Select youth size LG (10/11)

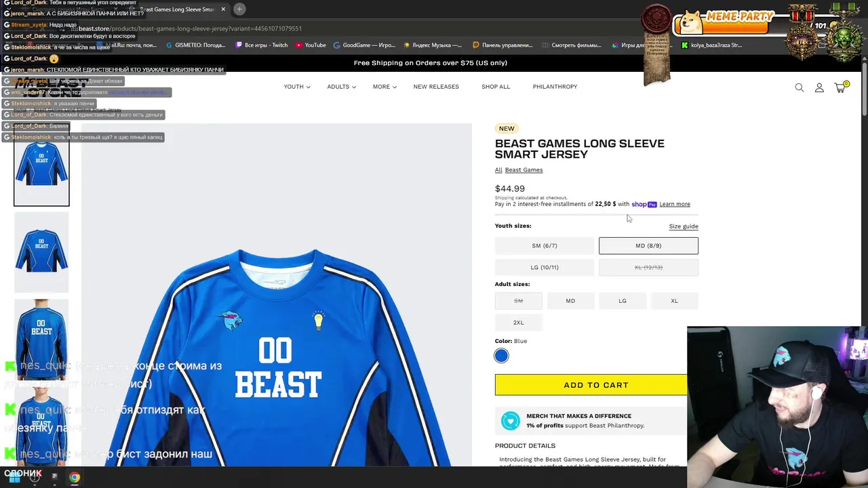(x=545, y=267)
